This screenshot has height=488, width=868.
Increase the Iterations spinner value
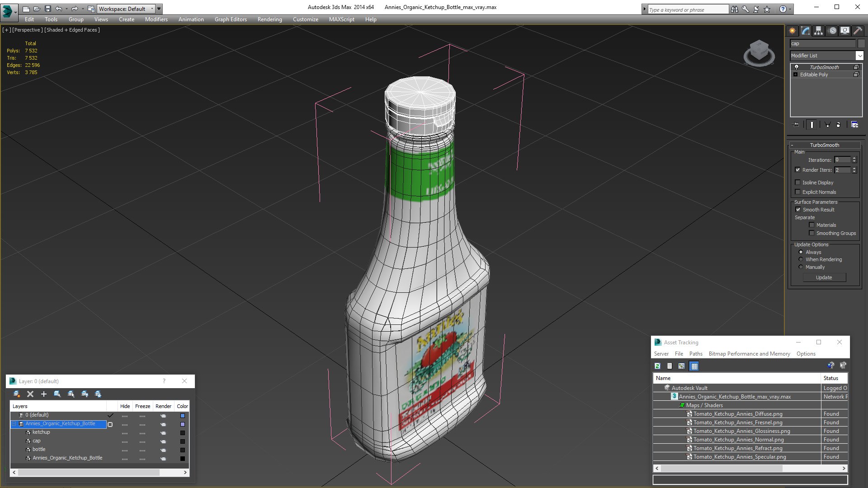click(x=854, y=158)
